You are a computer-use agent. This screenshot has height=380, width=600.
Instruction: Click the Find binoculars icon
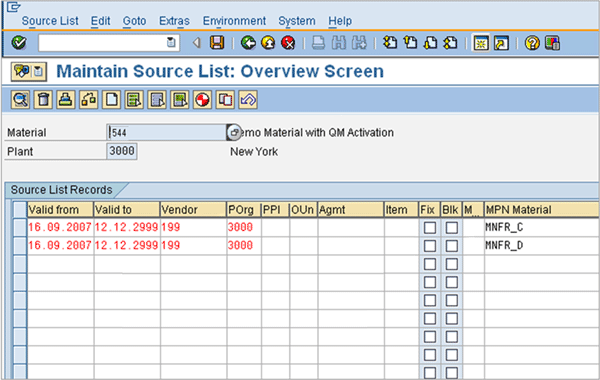click(x=339, y=43)
